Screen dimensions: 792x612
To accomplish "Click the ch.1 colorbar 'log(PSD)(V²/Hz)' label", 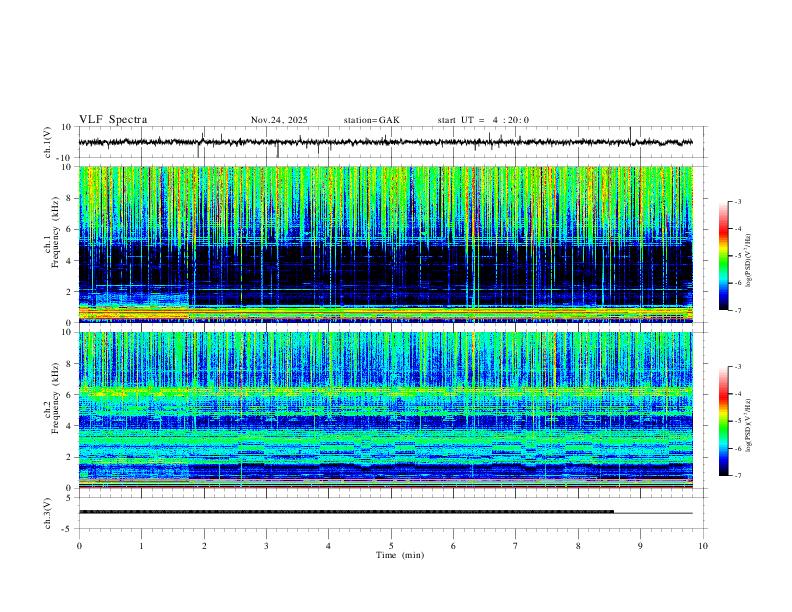I will coord(748,261).
